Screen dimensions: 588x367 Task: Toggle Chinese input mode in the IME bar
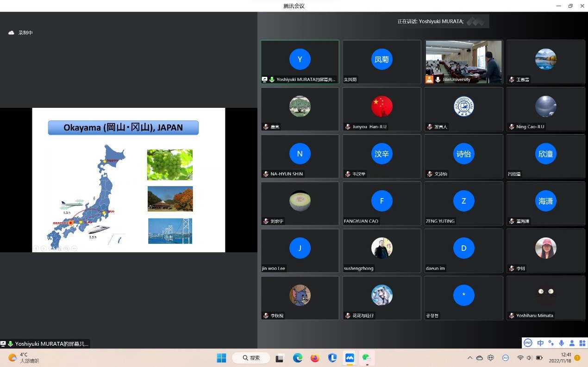click(540, 343)
